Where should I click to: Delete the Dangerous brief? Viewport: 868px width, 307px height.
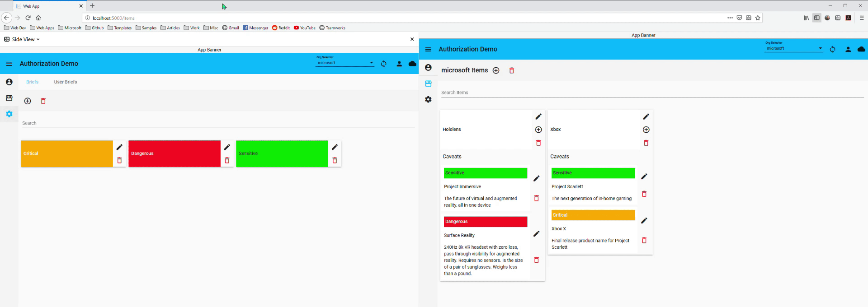pyautogui.click(x=227, y=160)
